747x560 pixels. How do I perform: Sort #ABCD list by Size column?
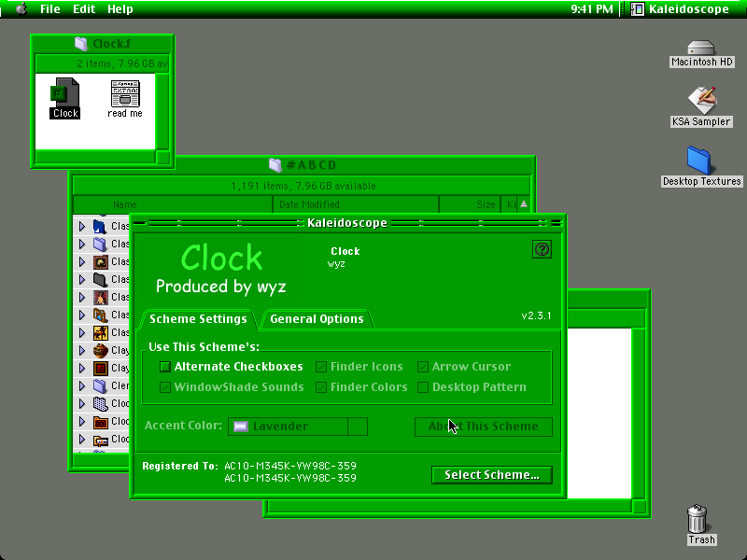point(470,204)
